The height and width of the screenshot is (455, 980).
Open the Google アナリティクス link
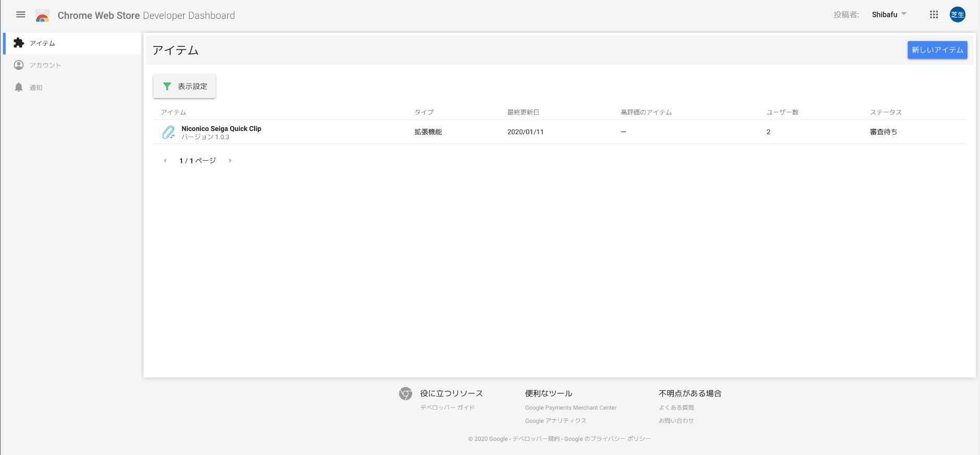555,421
